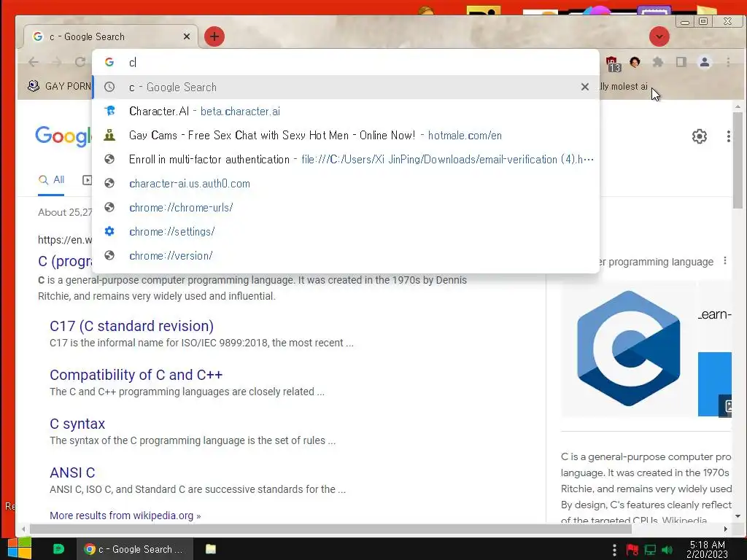Open the Chrome profile icon
Image resolution: width=747 pixels, height=560 pixels.
coord(705,62)
